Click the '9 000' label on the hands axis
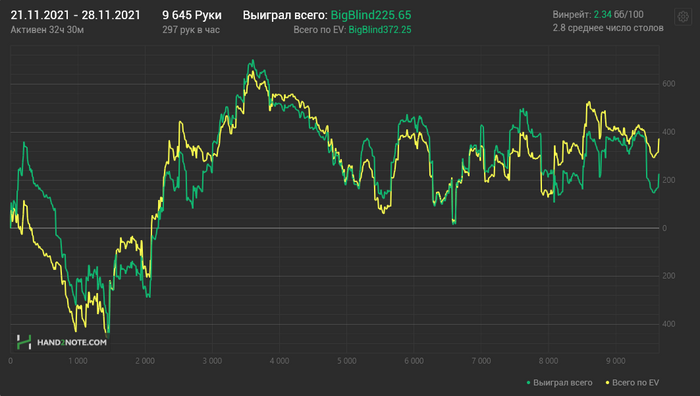 click(x=616, y=361)
